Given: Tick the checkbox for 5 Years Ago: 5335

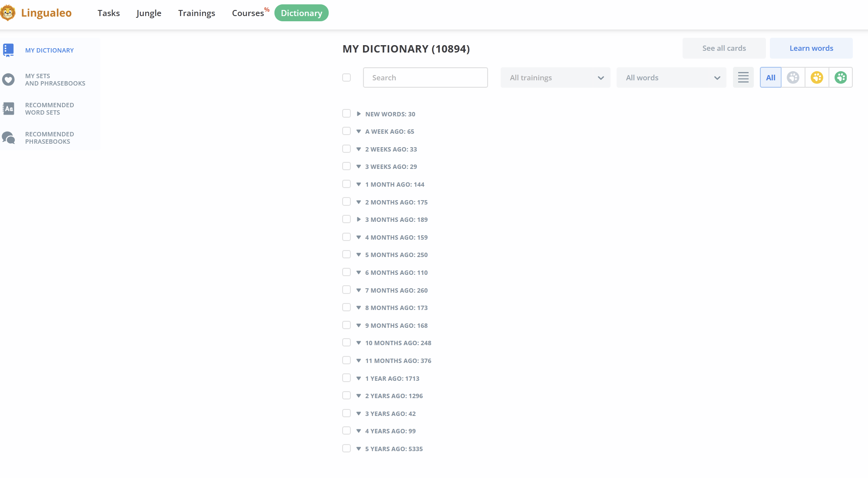Looking at the screenshot, I should [347, 448].
